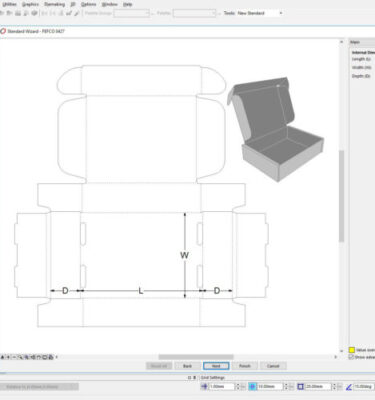375x400 pixels.
Task: Click the W dimension label in drawing
Action: [184, 255]
